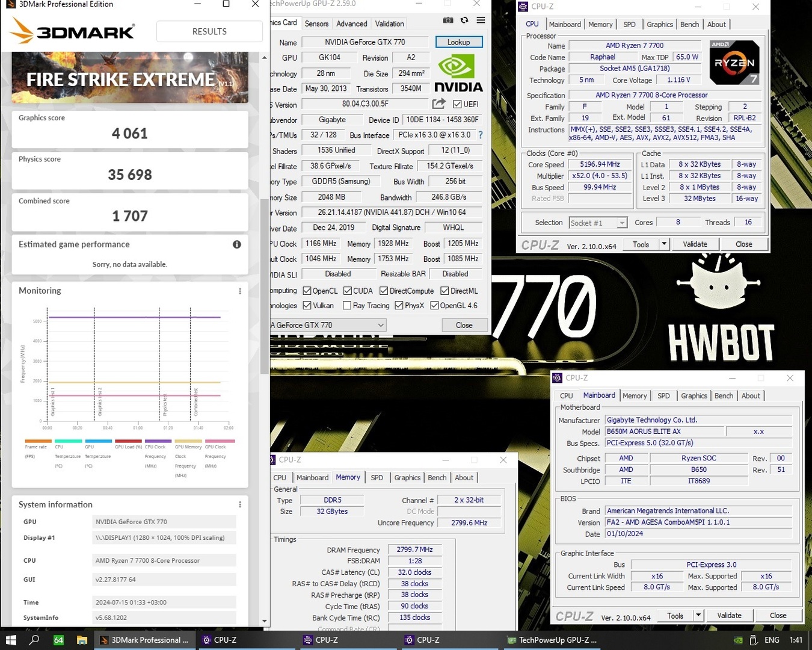Image resolution: width=812 pixels, height=650 pixels.
Task: Open the GPU-Z hamburger menu icon
Action: pos(481,20)
